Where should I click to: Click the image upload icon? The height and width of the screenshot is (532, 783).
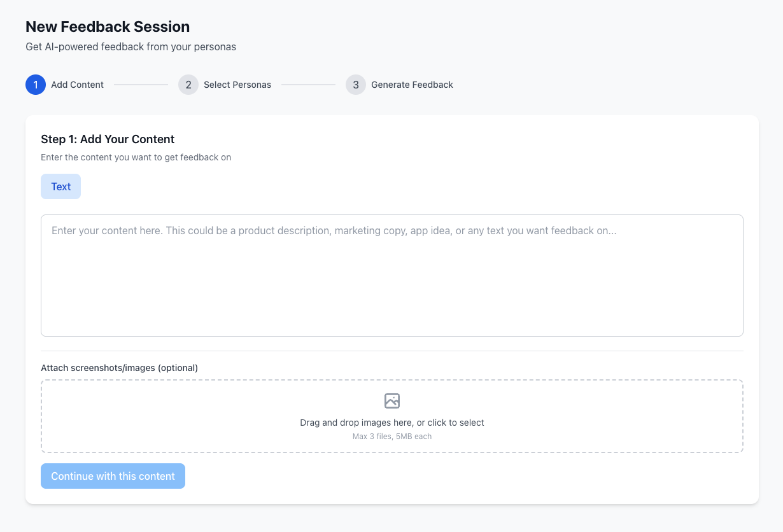(x=392, y=401)
